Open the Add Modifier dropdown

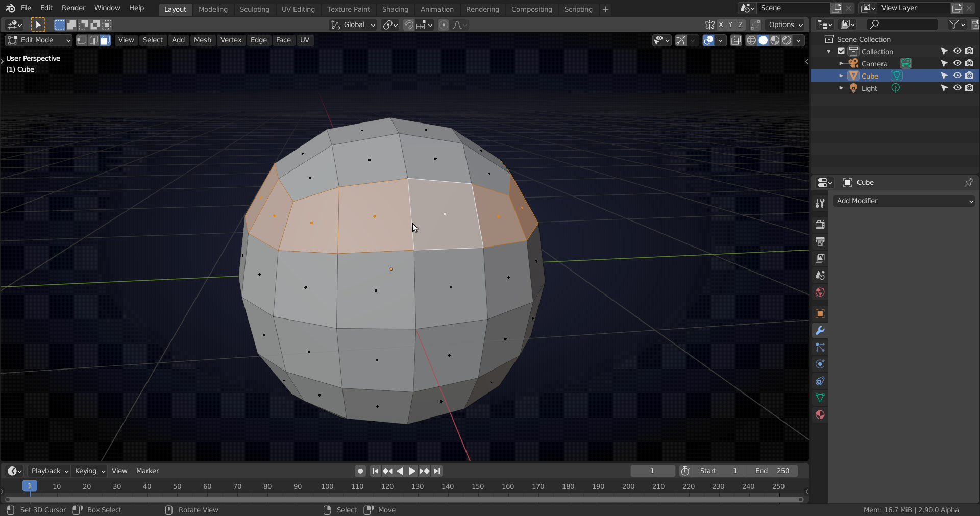click(903, 201)
